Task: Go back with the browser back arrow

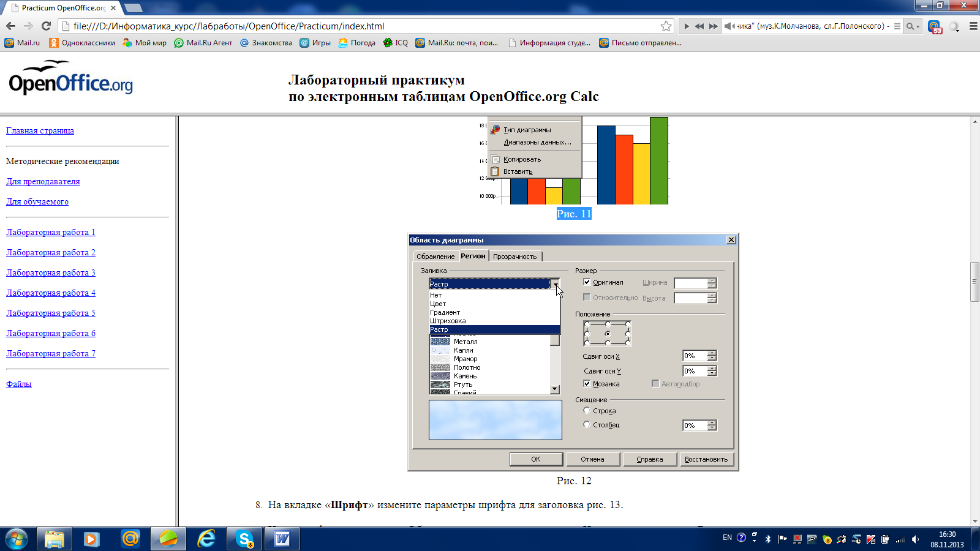Action: point(10,26)
